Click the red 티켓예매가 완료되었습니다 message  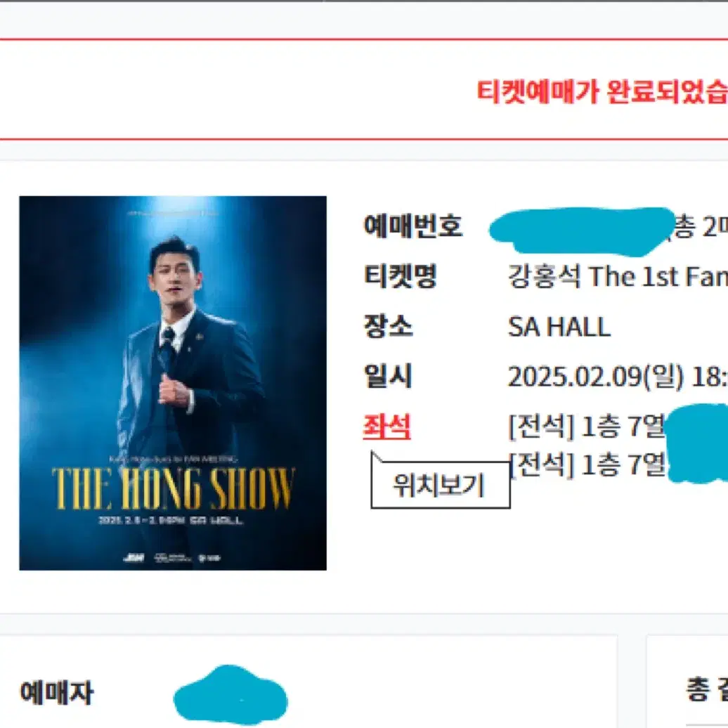602,91
